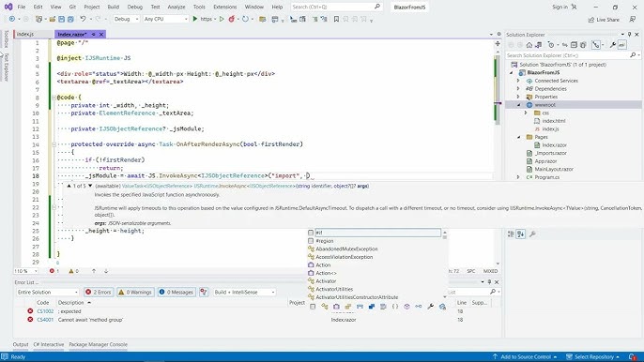Click the Collapse All icon in Solution Explorer
Screen dimensions: 644x362
574,45
